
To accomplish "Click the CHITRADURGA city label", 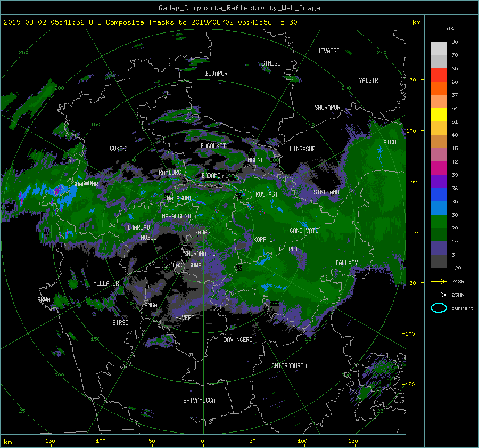I will (290, 366).
